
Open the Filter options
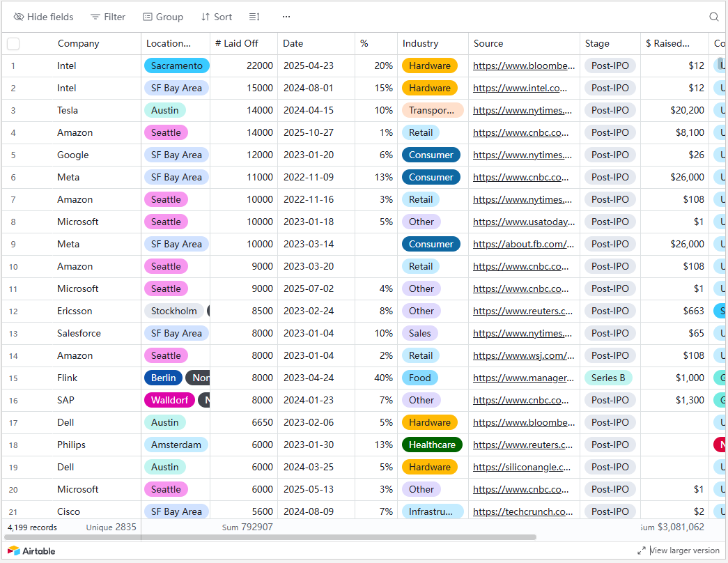tap(108, 17)
